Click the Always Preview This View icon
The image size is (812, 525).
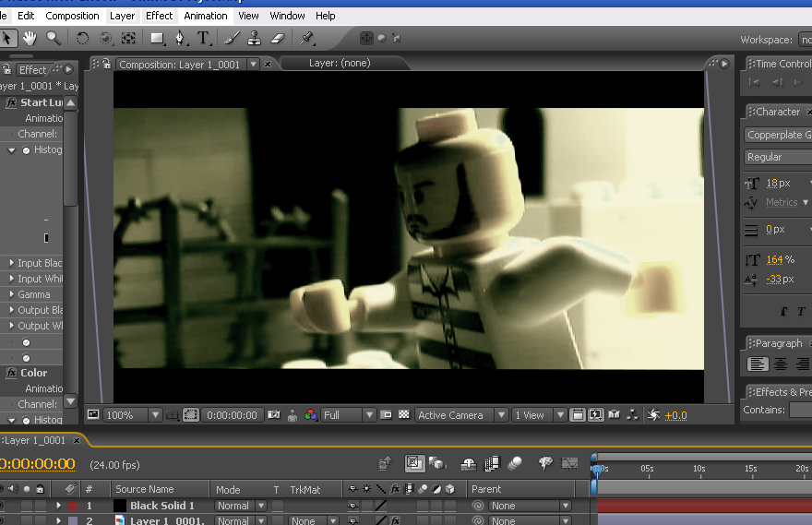[92, 414]
